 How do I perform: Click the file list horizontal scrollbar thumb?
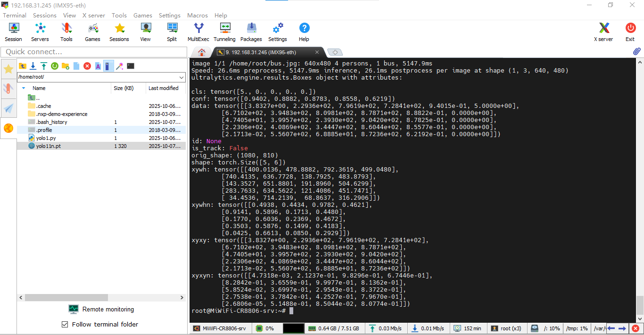(66, 298)
